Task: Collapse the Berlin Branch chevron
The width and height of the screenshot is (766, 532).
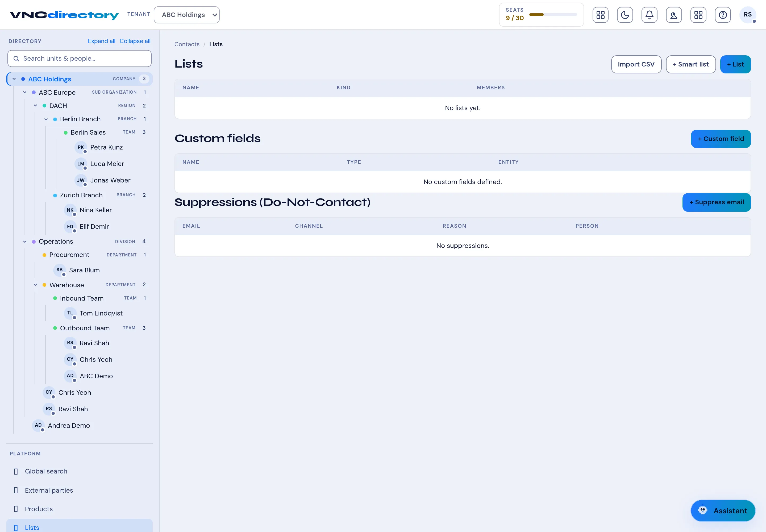Action: (46, 119)
